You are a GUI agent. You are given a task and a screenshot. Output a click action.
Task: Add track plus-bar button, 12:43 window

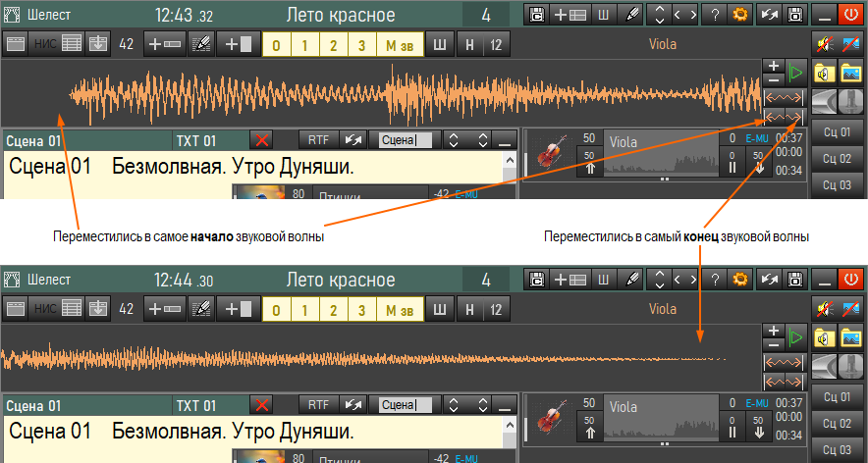pyautogui.click(x=165, y=45)
